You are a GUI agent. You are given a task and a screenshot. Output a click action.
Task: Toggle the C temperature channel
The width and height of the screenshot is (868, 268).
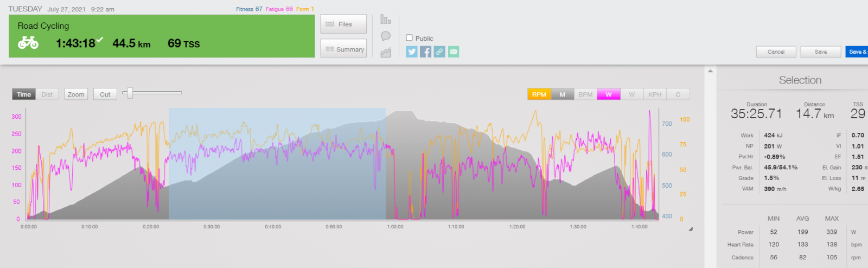tap(678, 94)
